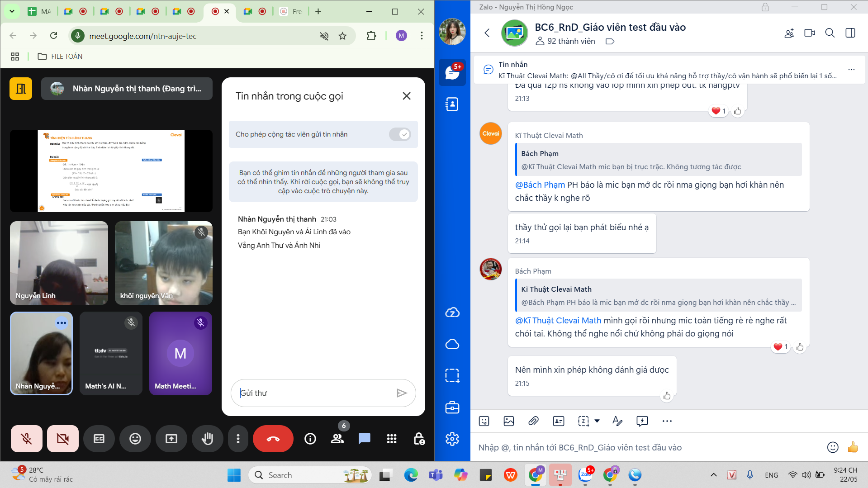The image size is (868, 488).
Task: Toggle 'Cho phép cộng tác viên gửi tin nhắn'
Action: point(400,134)
